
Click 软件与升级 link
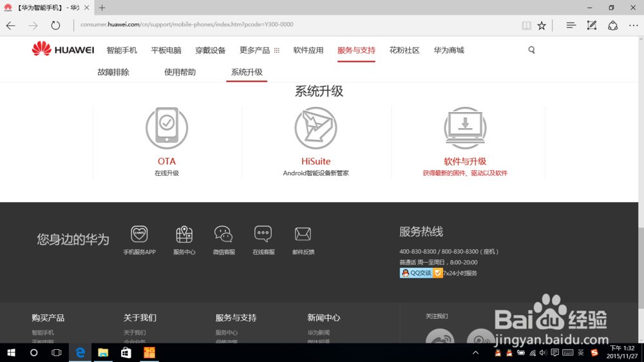(465, 161)
